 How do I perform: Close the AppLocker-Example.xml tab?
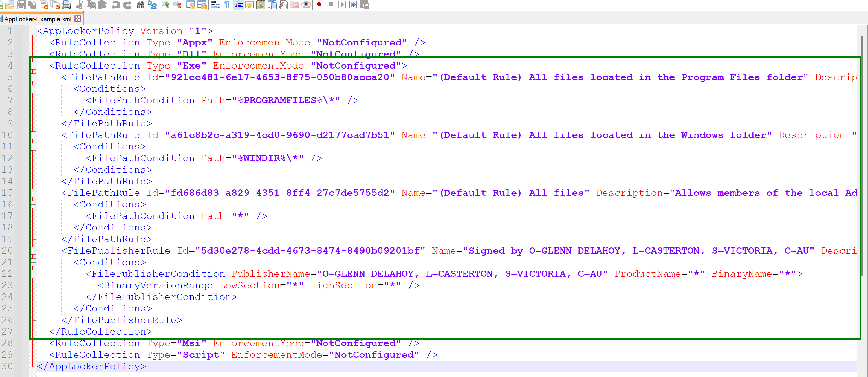tap(78, 19)
